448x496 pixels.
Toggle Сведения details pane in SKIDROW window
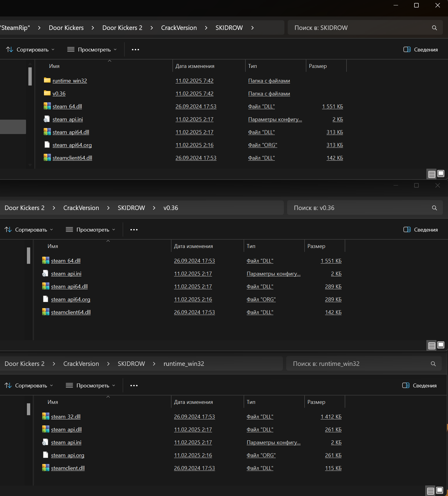[420, 50]
